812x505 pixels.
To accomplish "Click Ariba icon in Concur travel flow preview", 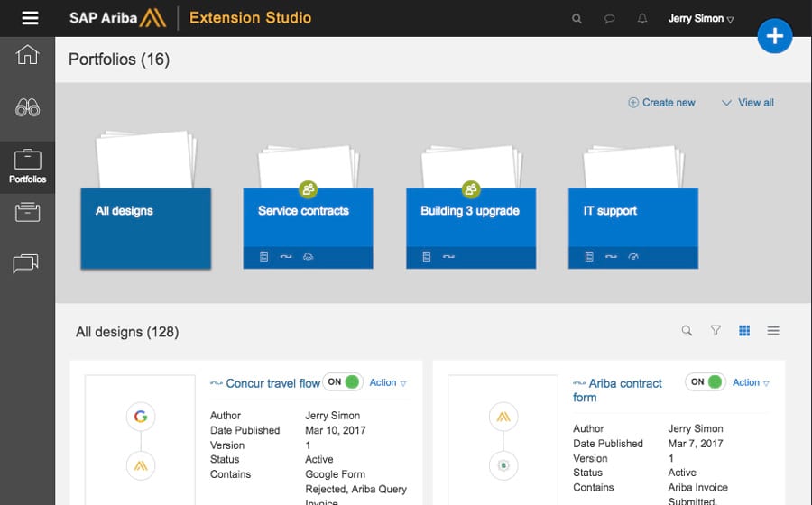I will tap(141, 465).
